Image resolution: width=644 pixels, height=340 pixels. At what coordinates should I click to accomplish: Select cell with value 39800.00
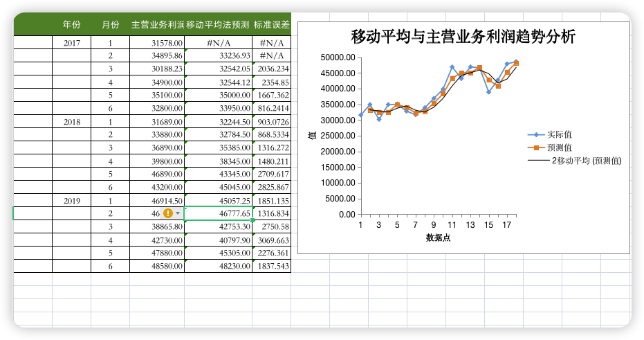(x=157, y=161)
